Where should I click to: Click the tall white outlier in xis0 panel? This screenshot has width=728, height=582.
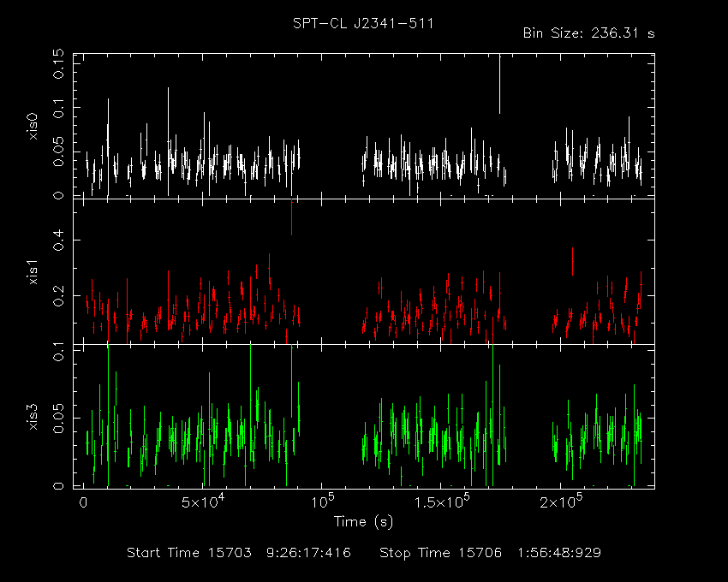pyautogui.click(x=499, y=84)
